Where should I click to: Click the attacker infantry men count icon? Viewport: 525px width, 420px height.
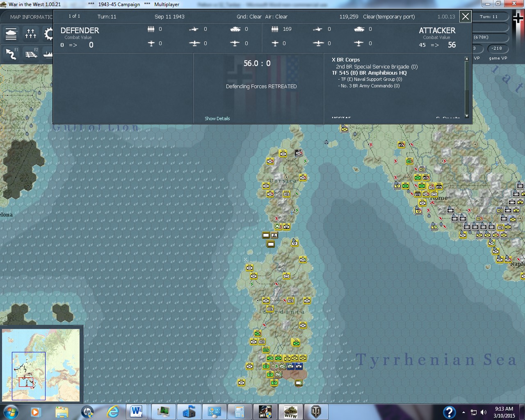pyautogui.click(x=275, y=29)
